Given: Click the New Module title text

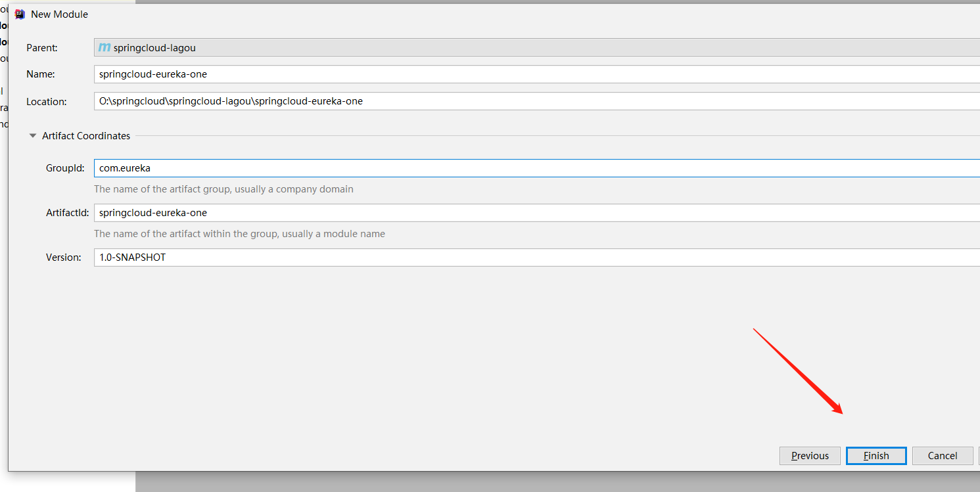Looking at the screenshot, I should click(59, 14).
